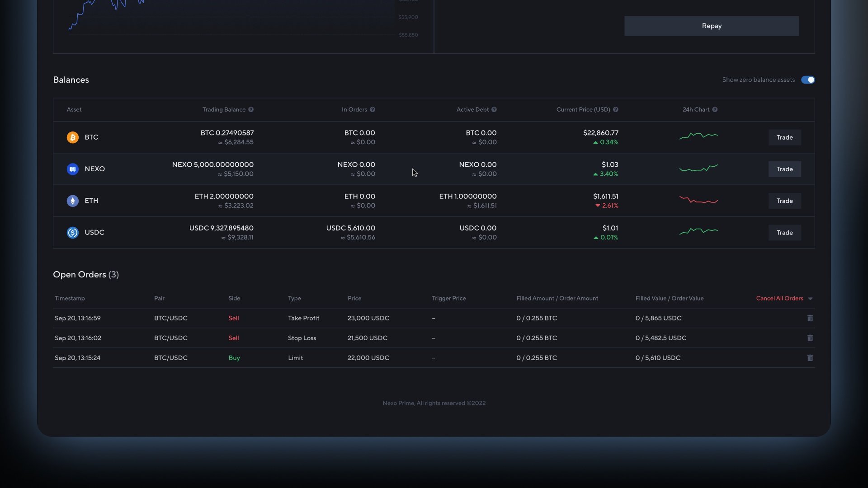Select the order timestamped Sep 20, 13:16:59
The height and width of the screenshot is (488, 868).
78,318
